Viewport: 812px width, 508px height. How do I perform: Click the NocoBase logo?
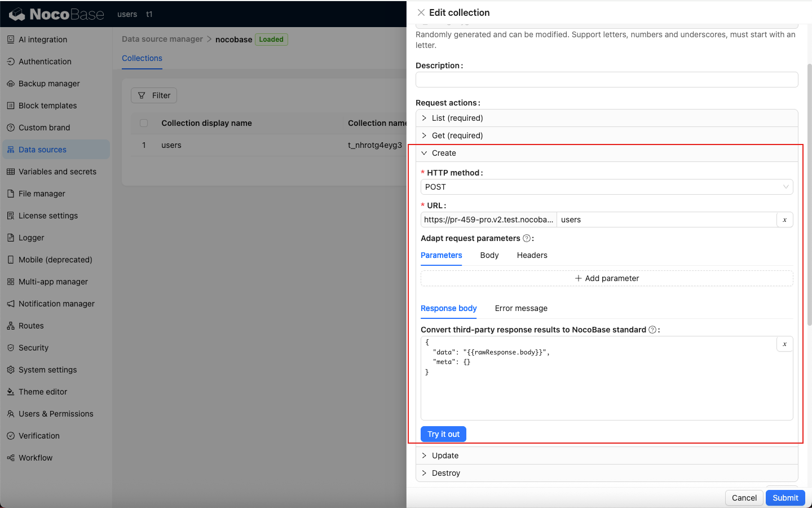(x=57, y=14)
